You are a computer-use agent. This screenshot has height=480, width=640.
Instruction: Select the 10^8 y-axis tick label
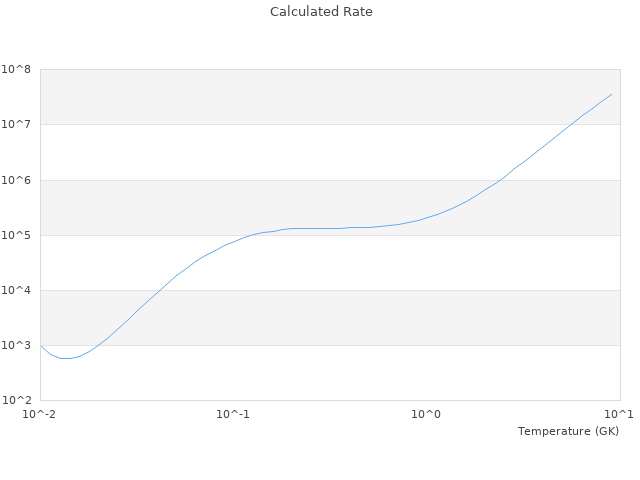[17, 69]
